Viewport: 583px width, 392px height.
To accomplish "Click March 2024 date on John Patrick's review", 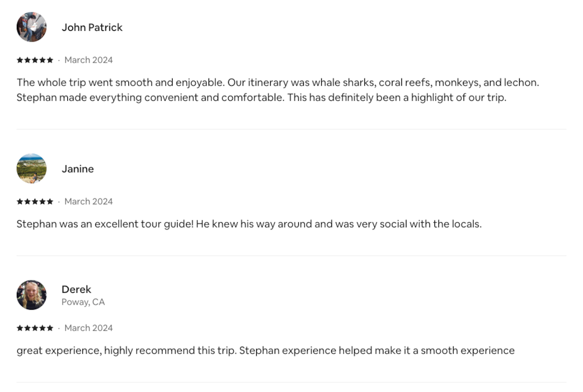I will [89, 60].
